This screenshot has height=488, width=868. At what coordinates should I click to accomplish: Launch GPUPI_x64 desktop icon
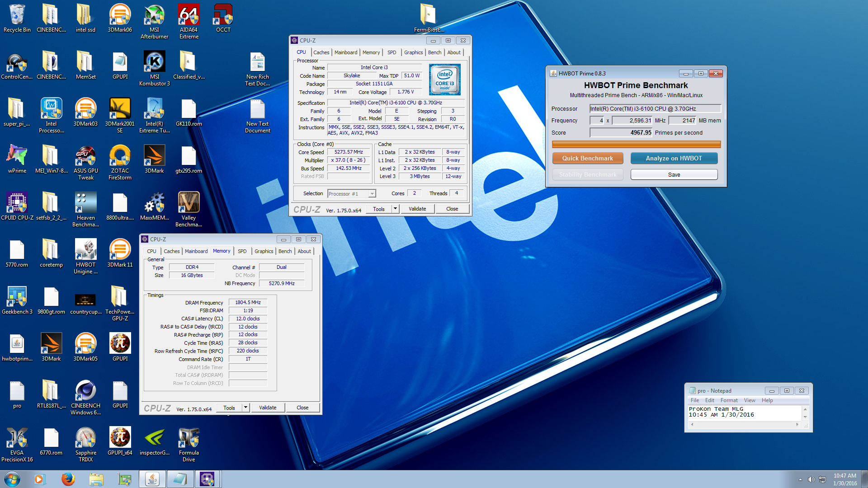click(120, 441)
